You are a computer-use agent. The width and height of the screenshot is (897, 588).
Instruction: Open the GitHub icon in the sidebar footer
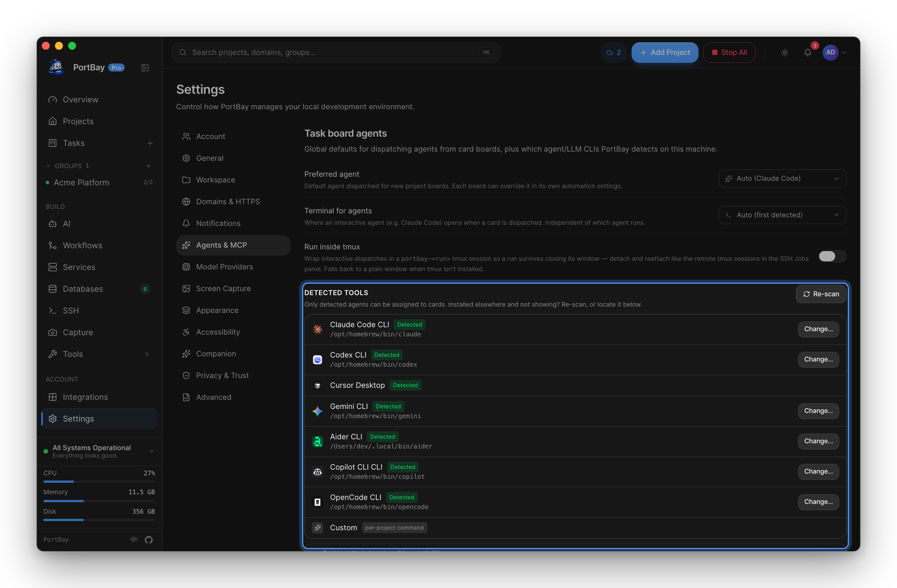pyautogui.click(x=149, y=540)
